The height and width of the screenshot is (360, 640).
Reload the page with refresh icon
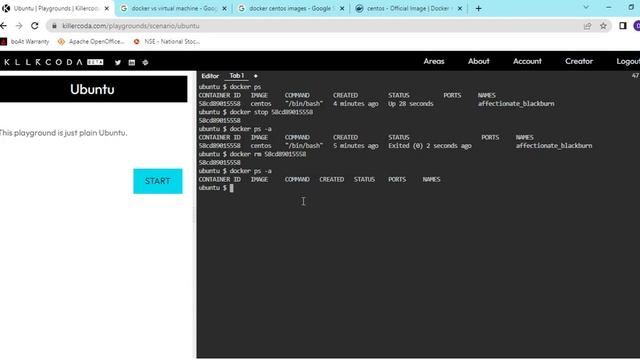pyautogui.click(x=35, y=26)
